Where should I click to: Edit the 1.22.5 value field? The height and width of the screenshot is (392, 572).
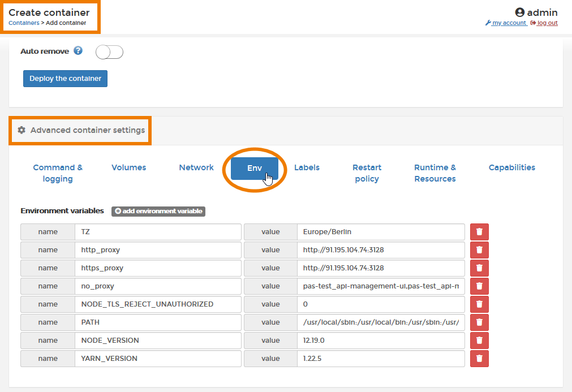tap(381, 359)
